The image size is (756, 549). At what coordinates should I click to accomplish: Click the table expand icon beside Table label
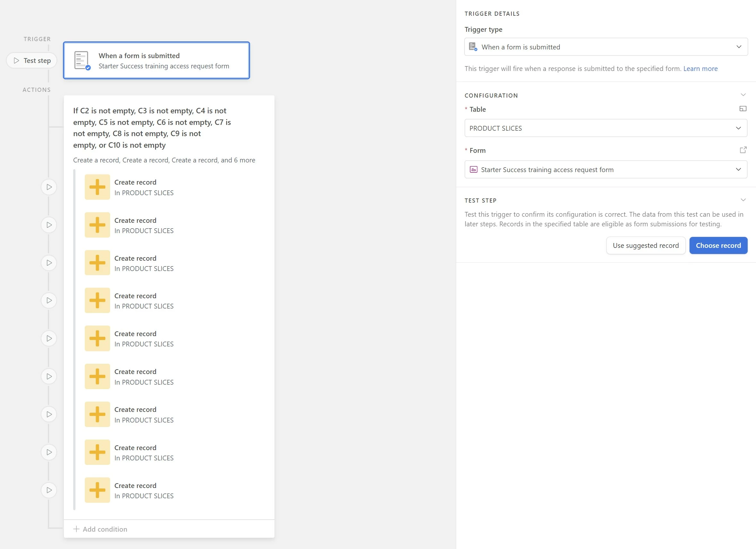tap(743, 109)
